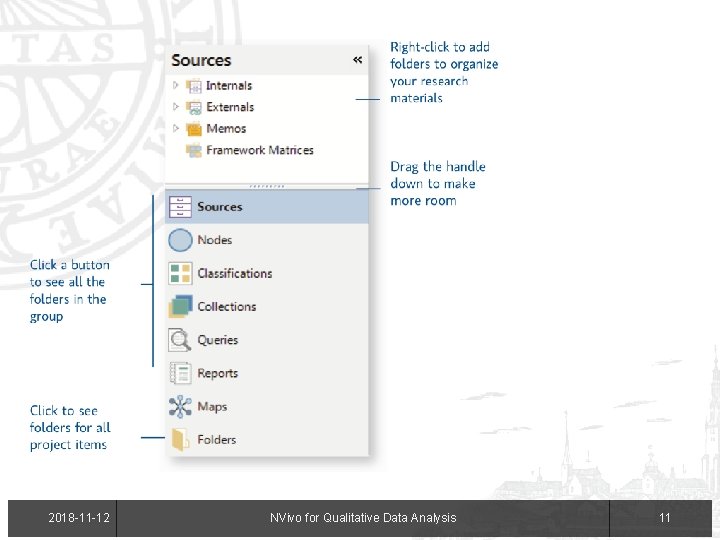Click the Sources pane header title
The image size is (720, 540).
201,60
